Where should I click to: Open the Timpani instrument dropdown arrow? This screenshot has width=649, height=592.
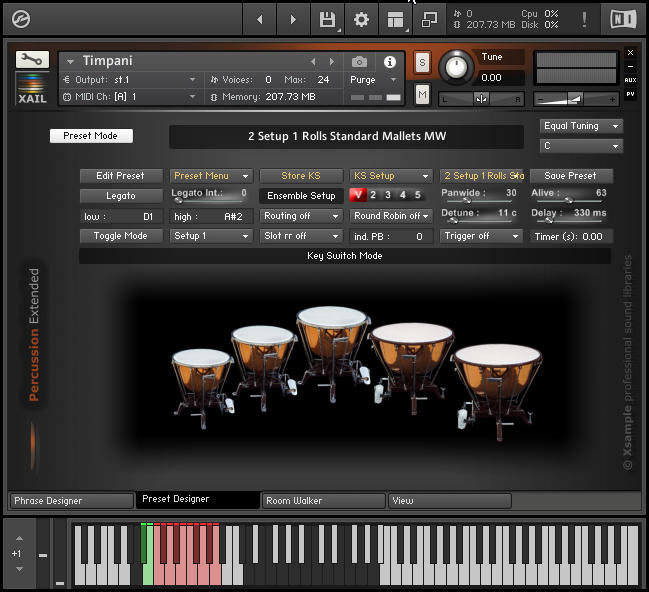(70, 62)
